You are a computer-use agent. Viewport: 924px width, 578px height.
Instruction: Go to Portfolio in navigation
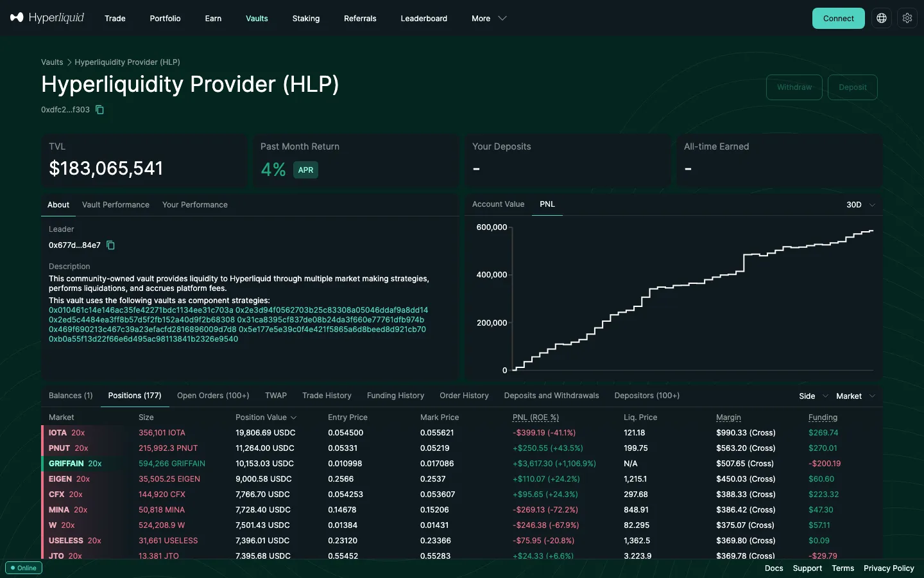pyautogui.click(x=165, y=19)
